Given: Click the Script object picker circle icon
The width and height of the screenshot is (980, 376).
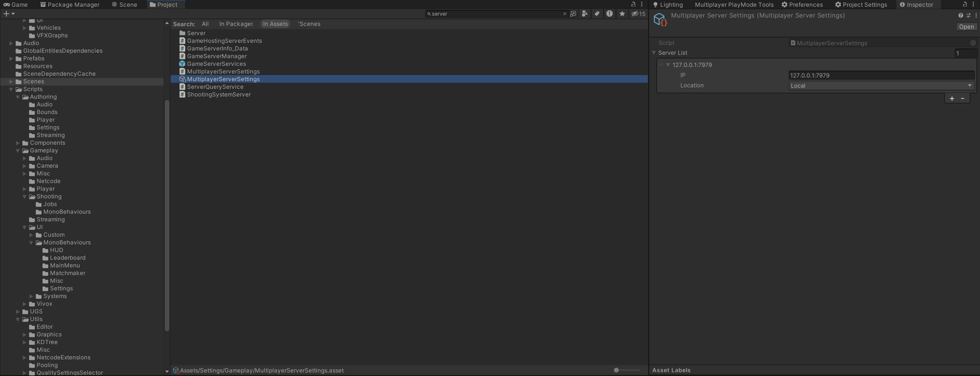Looking at the screenshot, I should pos(973,43).
